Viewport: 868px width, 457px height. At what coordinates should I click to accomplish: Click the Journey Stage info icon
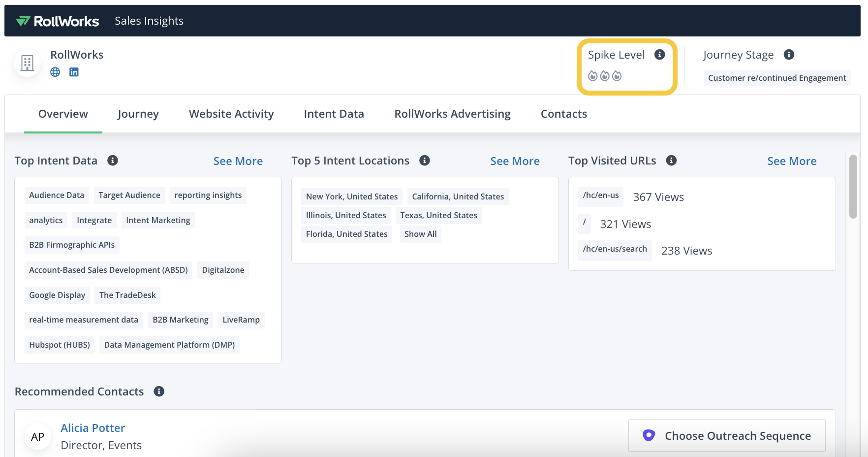pos(789,55)
